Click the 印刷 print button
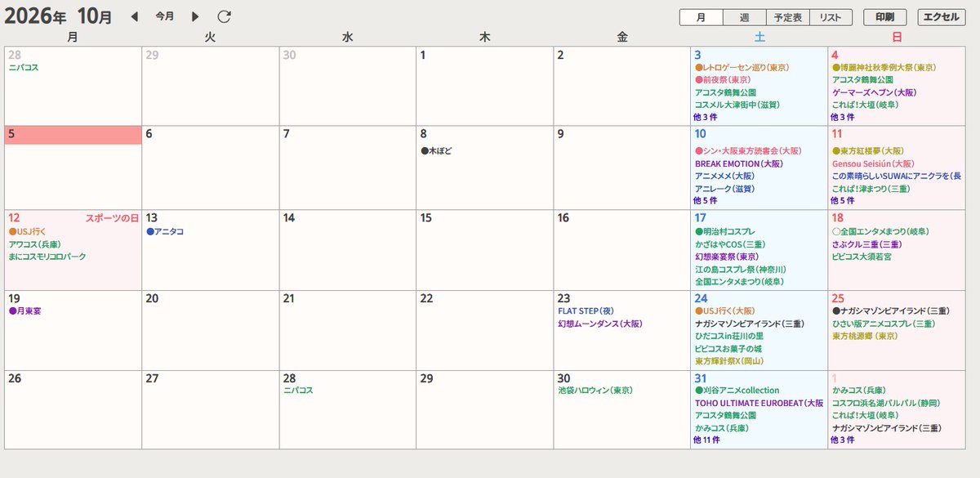This screenshot has height=478, width=980. pos(884,17)
